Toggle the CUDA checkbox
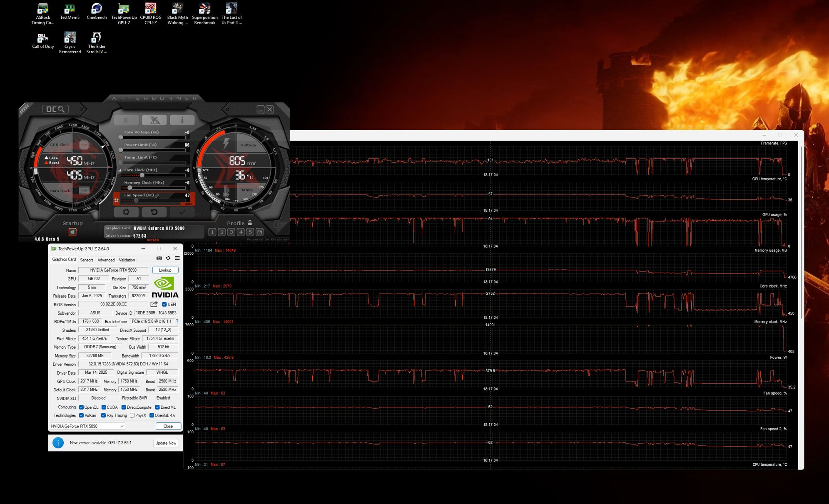The width and height of the screenshot is (829, 504). pos(104,407)
